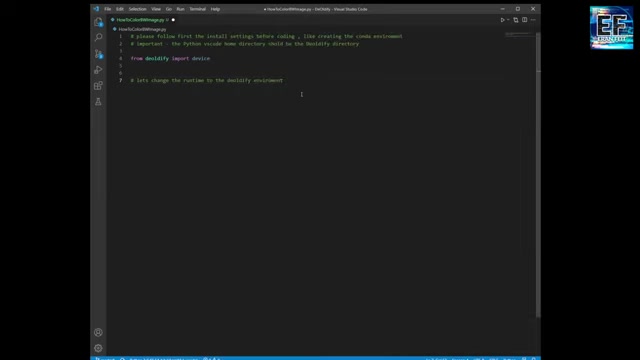Open the Run and Debug view
640x360 pixels.
[98, 70]
